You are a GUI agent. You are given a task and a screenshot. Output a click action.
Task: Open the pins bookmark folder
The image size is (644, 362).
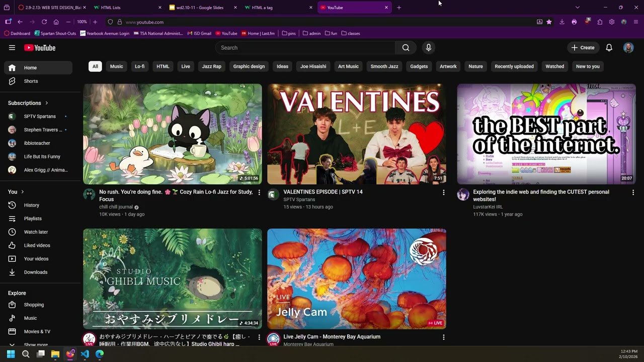(289, 33)
